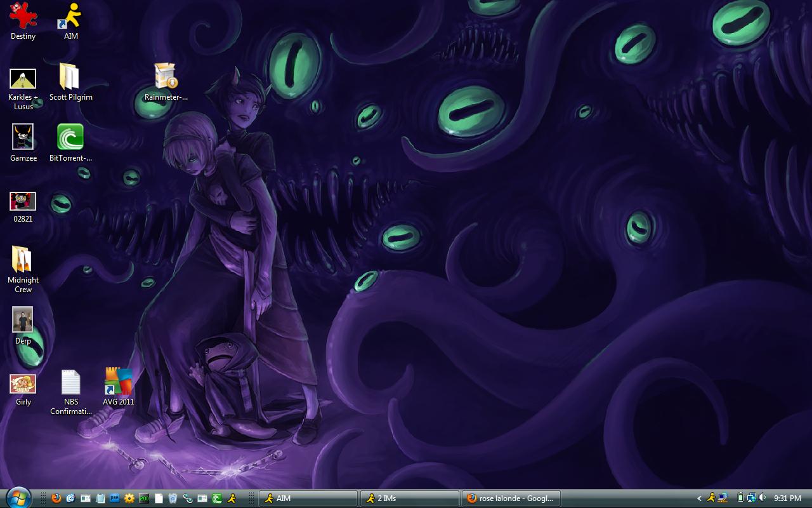Select the BitTorrent desktop icon
The width and height of the screenshot is (812, 508).
70,138
